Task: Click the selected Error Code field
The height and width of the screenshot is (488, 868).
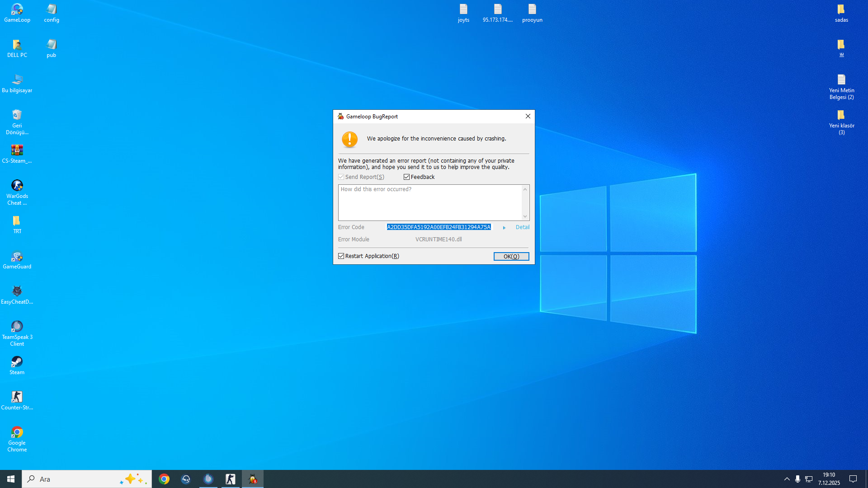Action: (x=439, y=227)
